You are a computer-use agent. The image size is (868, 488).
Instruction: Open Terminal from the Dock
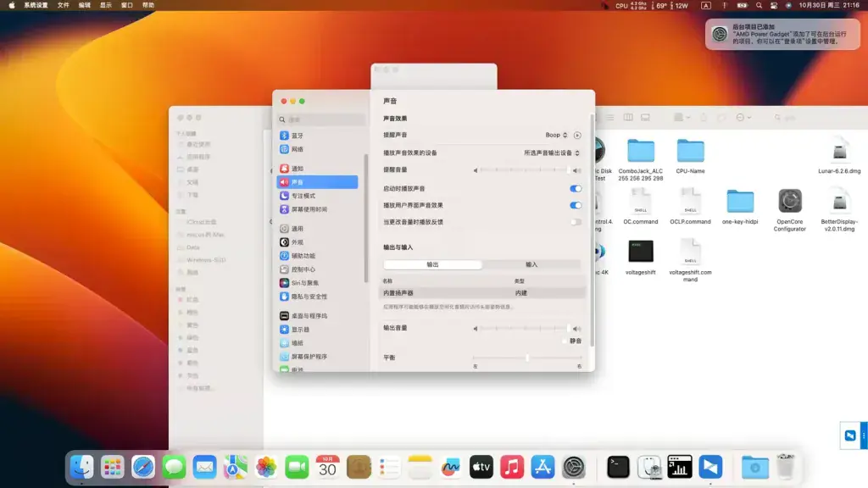[x=618, y=467]
